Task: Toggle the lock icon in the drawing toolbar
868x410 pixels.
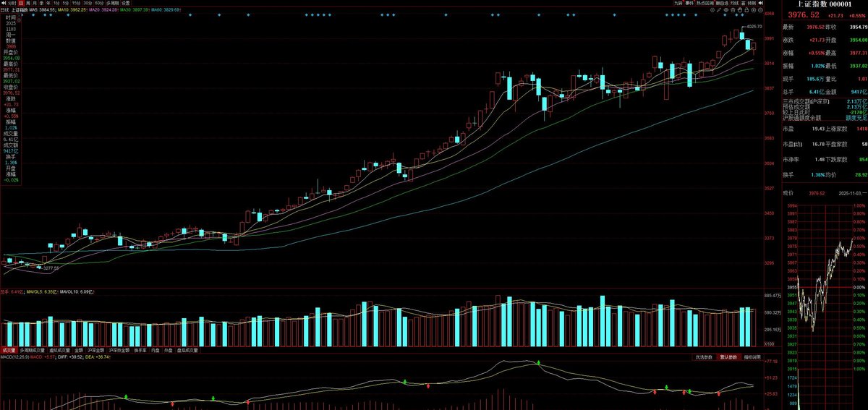Action: coord(746,10)
